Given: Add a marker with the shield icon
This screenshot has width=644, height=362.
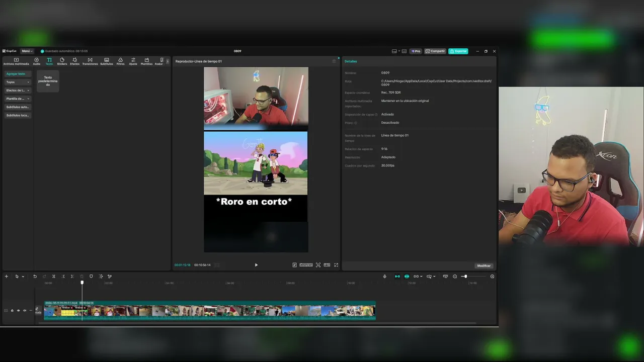Looking at the screenshot, I should point(91,276).
